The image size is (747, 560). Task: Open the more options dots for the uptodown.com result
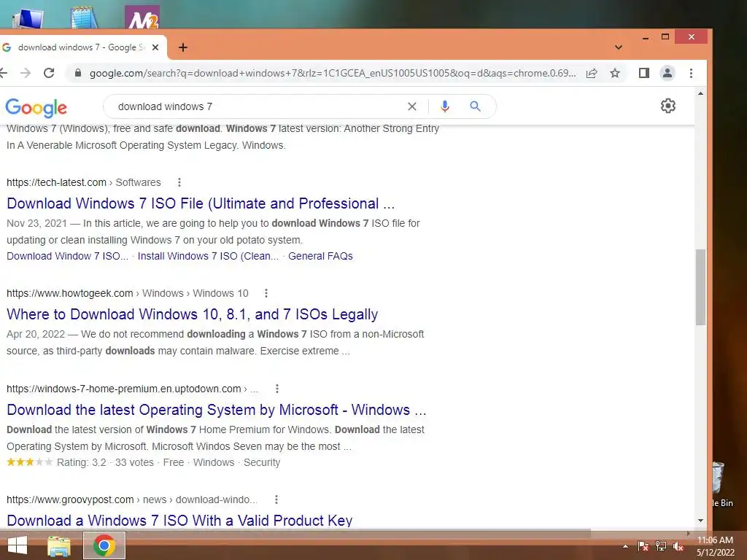(276, 389)
